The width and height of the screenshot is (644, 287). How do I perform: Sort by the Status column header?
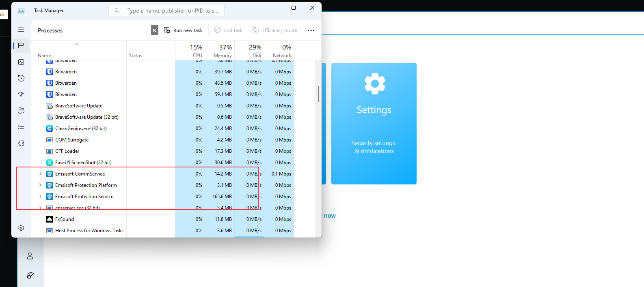point(136,56)
